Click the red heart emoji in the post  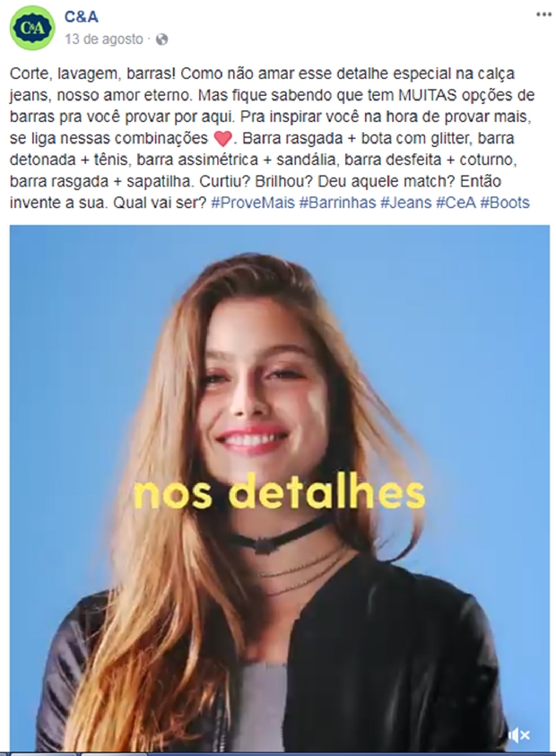(x=222, y=139)
